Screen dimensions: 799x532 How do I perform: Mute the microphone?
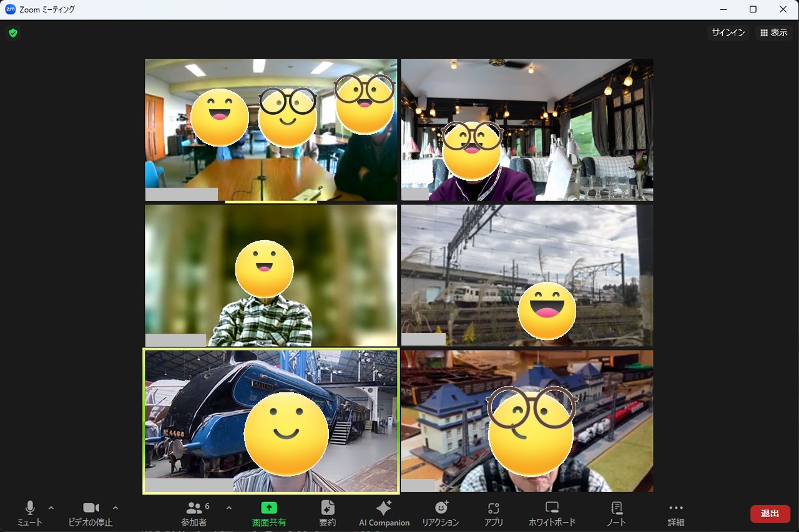coord(29,513)
